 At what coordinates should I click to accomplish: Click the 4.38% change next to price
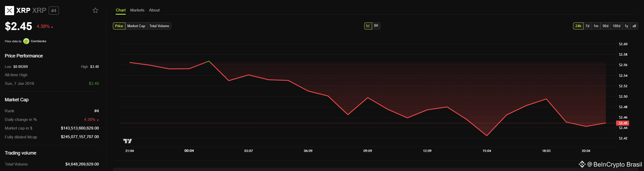point(45,27)
